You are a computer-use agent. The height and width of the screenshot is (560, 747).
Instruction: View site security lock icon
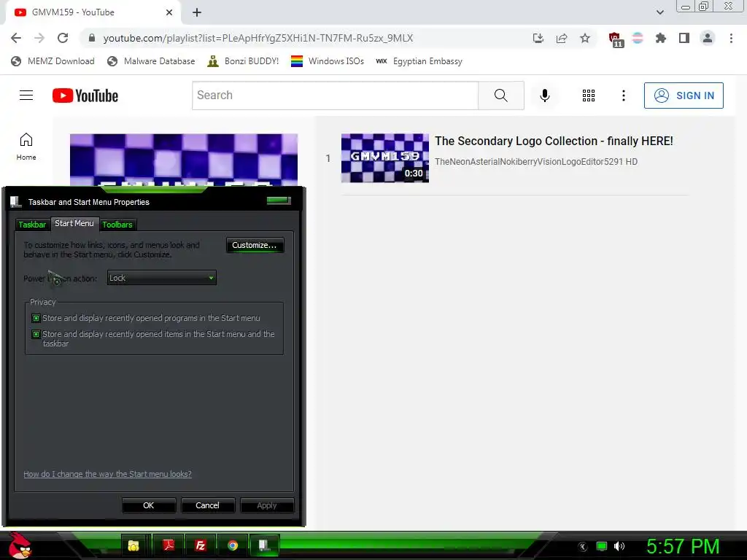click(92, 38)
